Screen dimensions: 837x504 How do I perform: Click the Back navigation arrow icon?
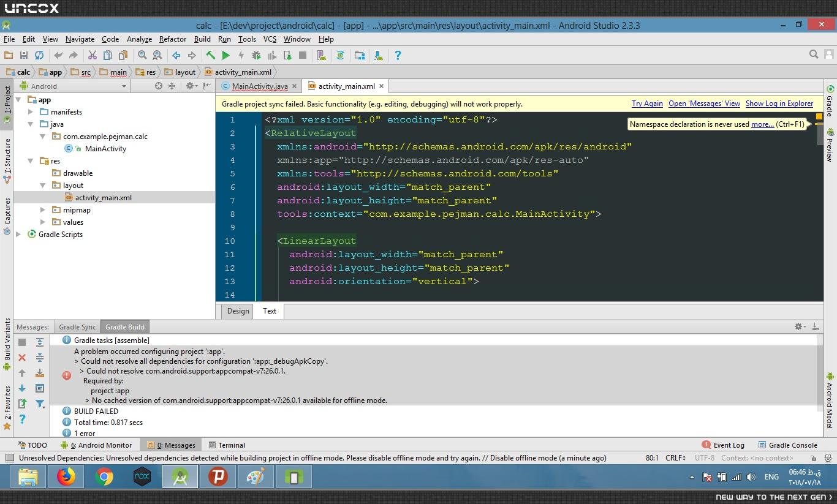(176, 55)
